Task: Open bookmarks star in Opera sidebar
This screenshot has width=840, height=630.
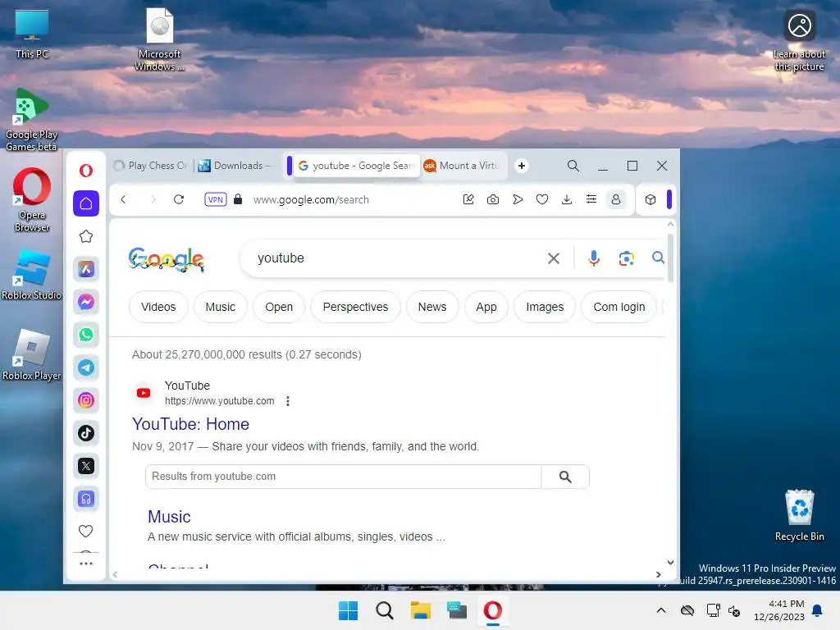Action: (85, 236)
